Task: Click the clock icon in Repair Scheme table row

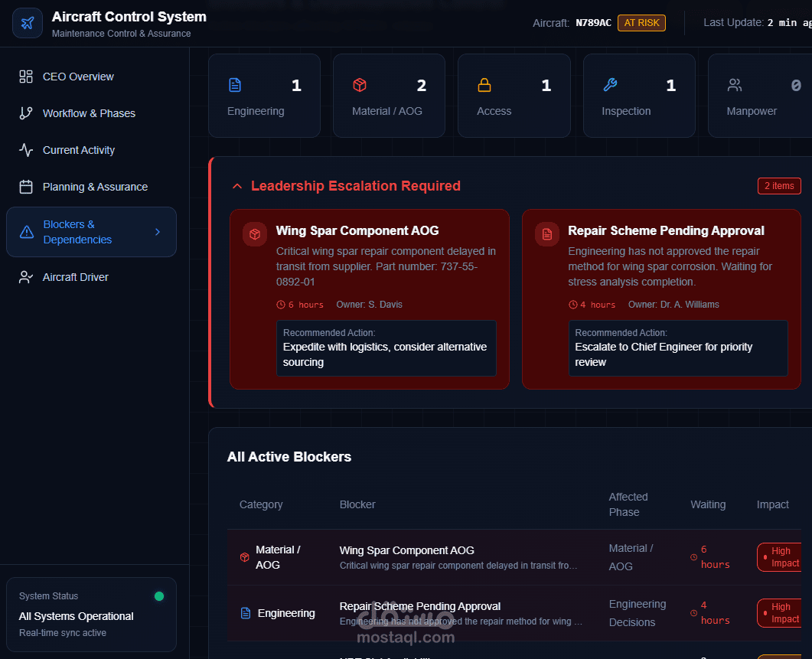Action: (694, 613)
